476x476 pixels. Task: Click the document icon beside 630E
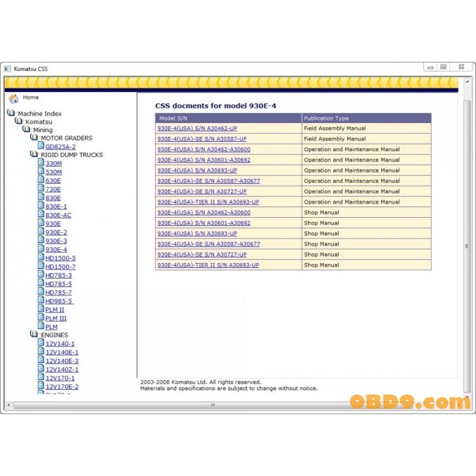(41, 180)
